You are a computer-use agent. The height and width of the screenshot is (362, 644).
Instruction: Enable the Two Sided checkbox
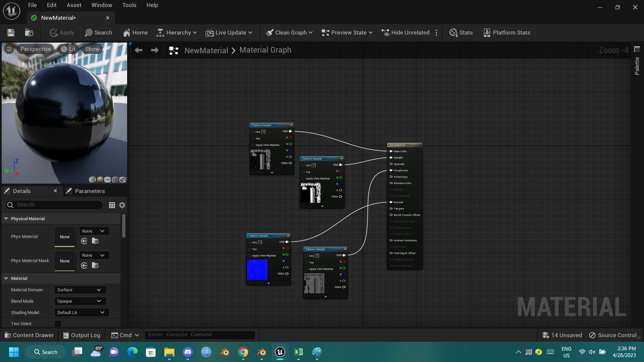[x=58, y=324]
